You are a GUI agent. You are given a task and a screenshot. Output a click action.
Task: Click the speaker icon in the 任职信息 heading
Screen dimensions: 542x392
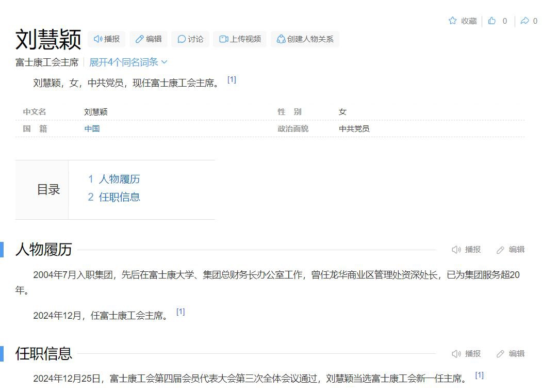coord(456,354)
